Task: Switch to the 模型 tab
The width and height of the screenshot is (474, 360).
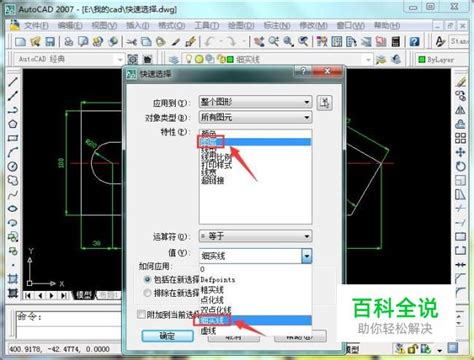Action: click(x=84, y=295)
